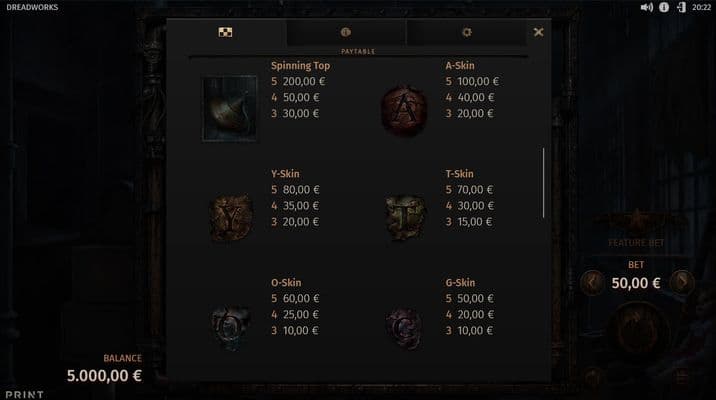Click the PRINT label at bottom left
The width and height of the screenshot is (716, 400).
[x=25, y=395]
